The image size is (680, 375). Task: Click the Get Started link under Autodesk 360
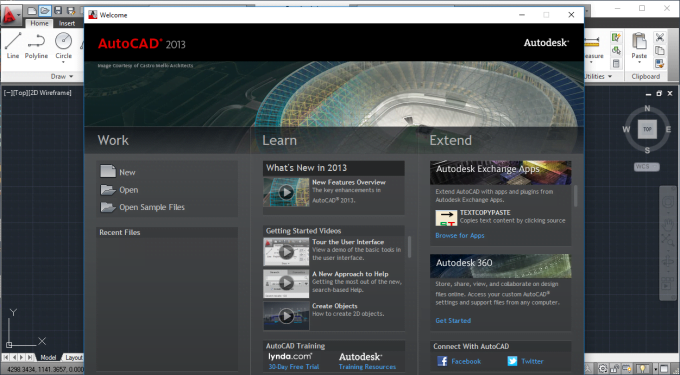(453, 320)
